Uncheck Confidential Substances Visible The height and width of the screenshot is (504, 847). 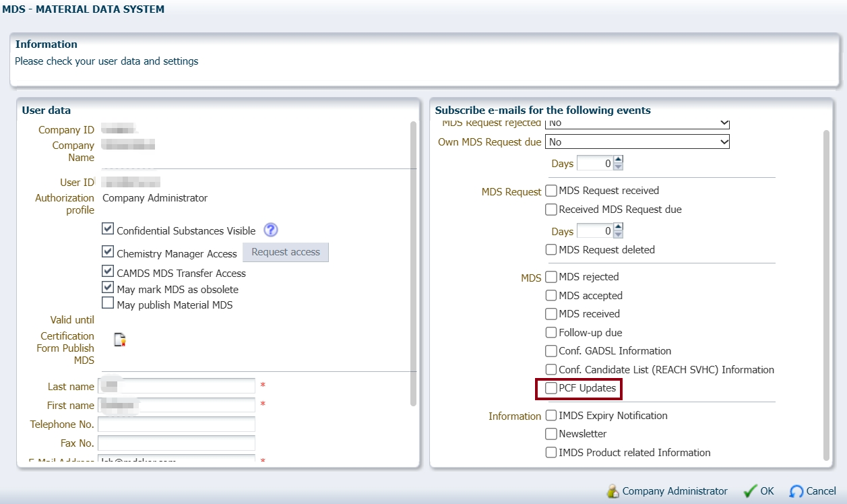pos(108,229)
